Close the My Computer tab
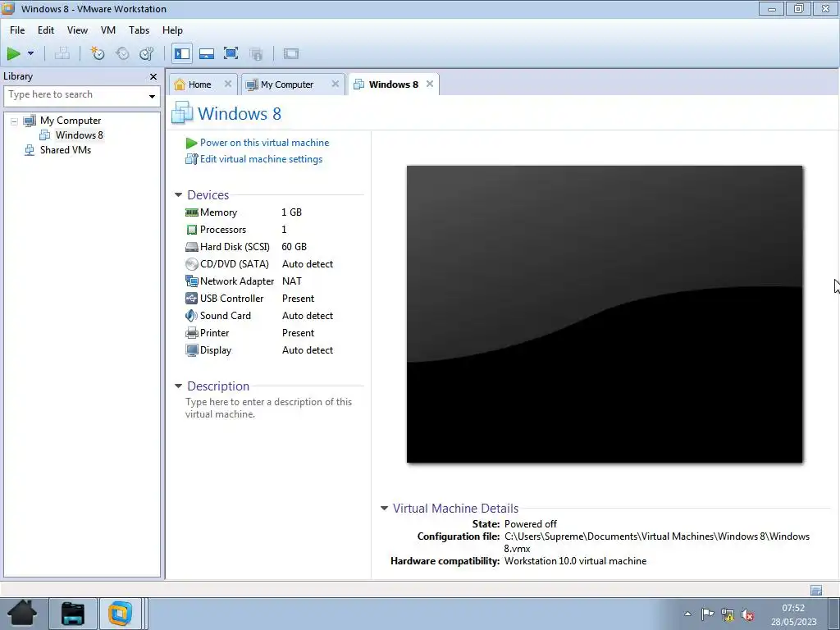The width and height of the screenshot is (840, 630). tap(336, 84)
